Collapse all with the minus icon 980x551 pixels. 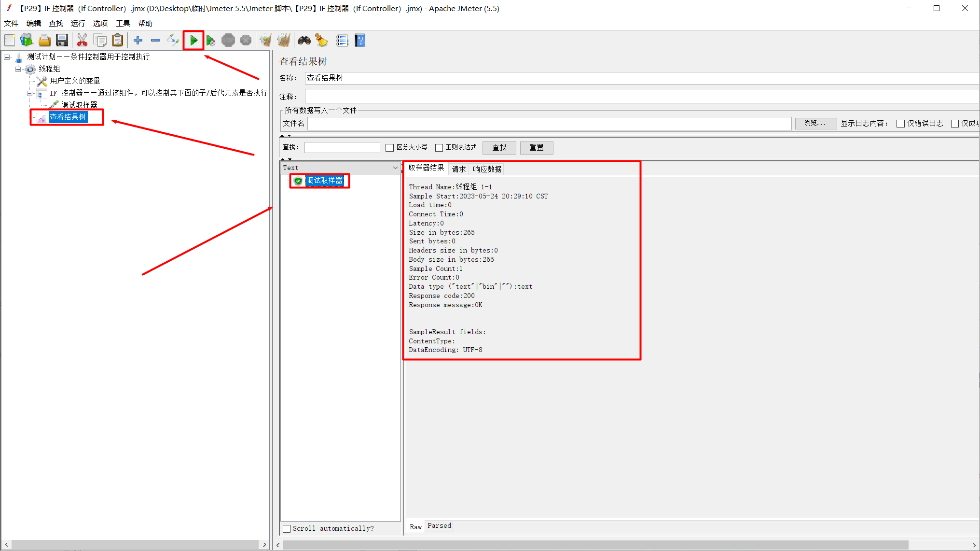(155, 41)
